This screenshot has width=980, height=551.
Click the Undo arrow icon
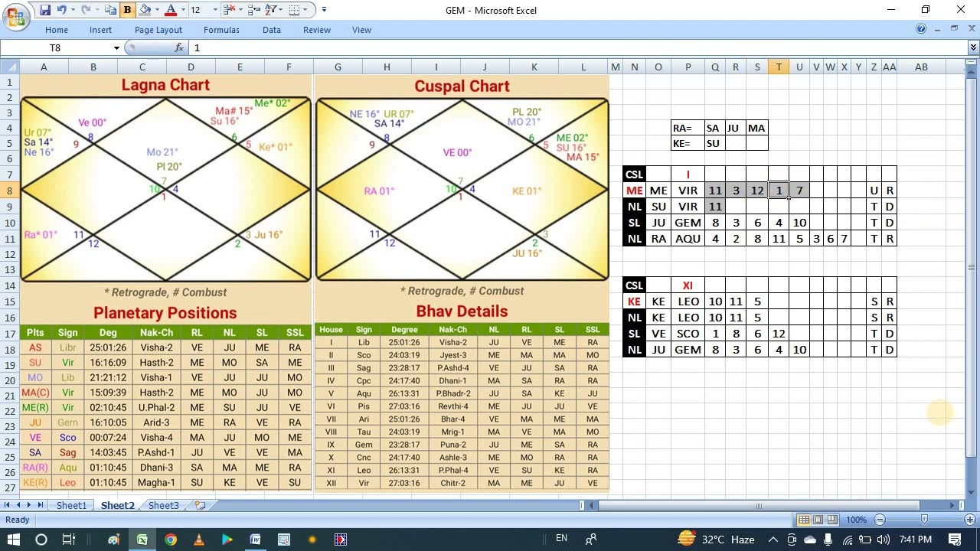pyautogui.click(x=62, y=10)
